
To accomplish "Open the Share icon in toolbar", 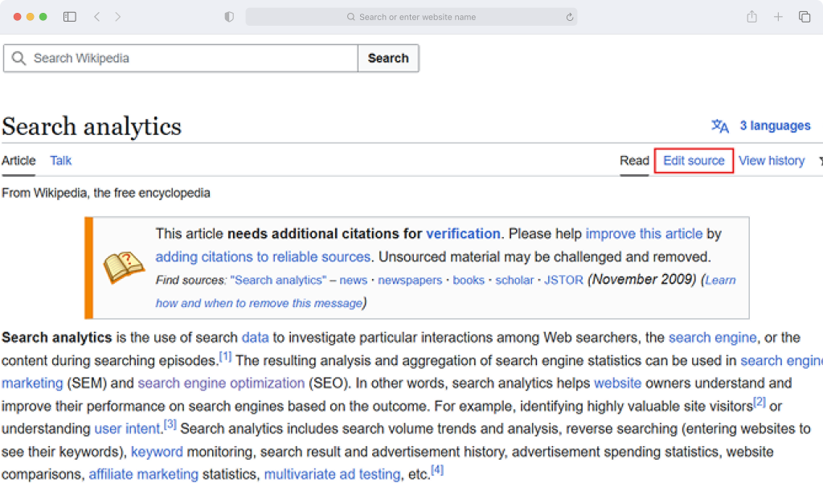I will click(x=751, y=17).
